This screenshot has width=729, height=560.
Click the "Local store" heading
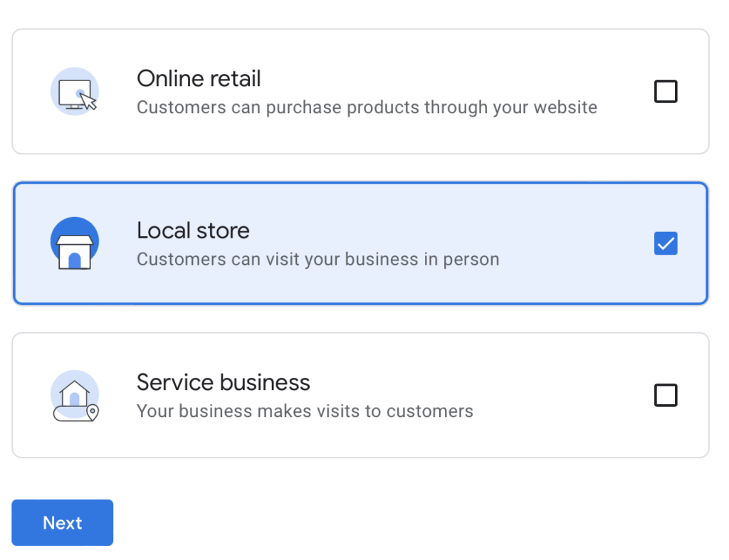click(193, 231)
